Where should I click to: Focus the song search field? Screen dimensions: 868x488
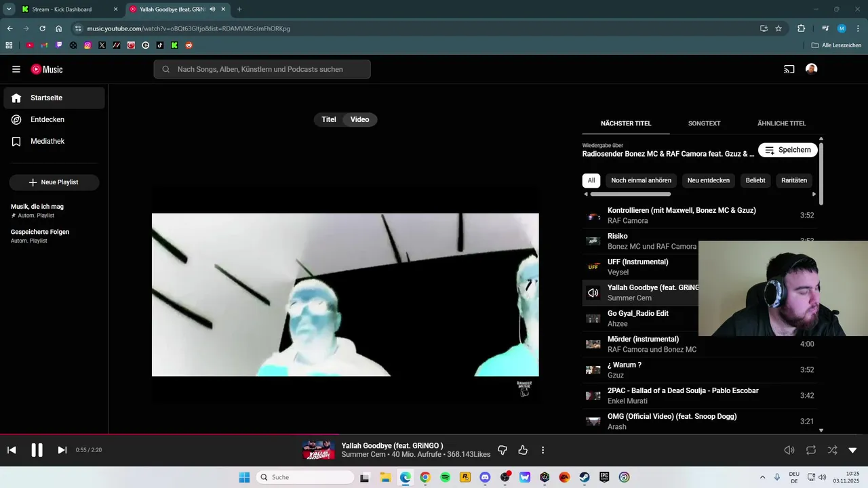click(262, 69)
